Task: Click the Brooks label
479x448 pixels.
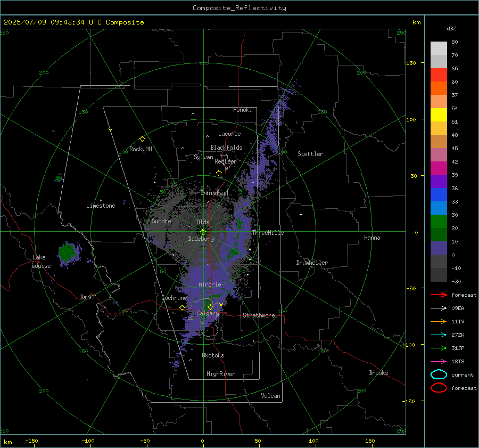Action: click(378, 373)
